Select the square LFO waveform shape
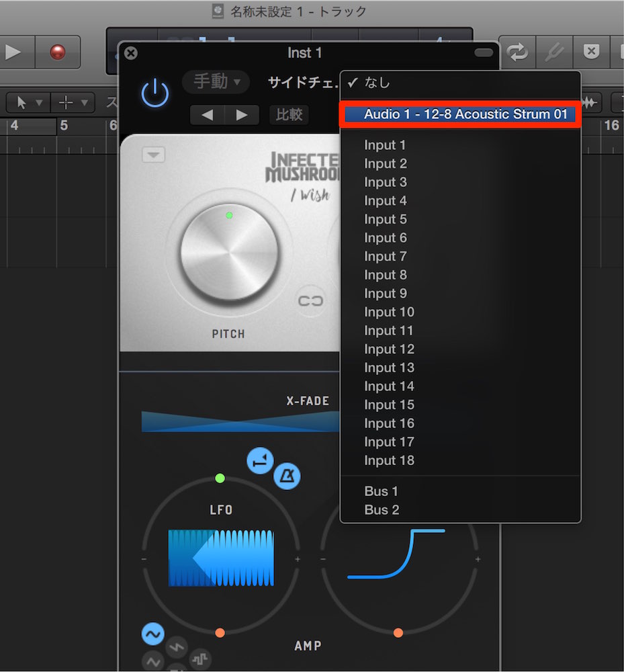This screenshot has width=624, height=672. coord(200,659)
